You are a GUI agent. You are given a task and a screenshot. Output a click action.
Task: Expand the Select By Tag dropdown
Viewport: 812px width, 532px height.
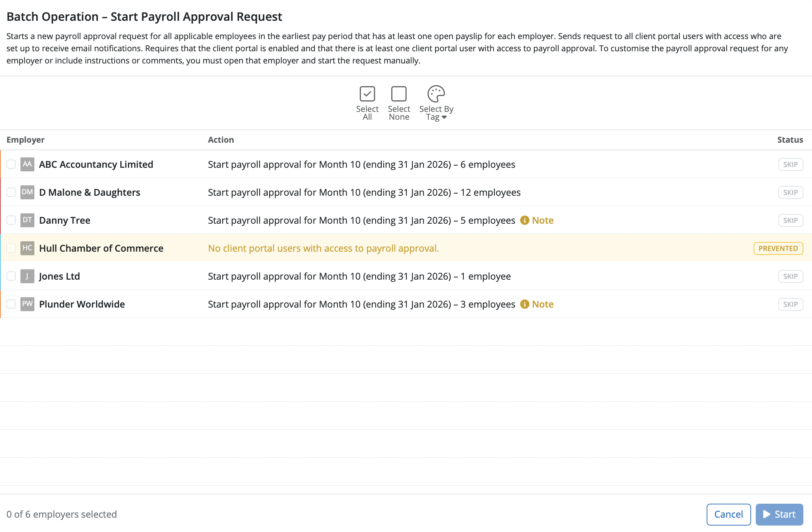click(445, 117)
